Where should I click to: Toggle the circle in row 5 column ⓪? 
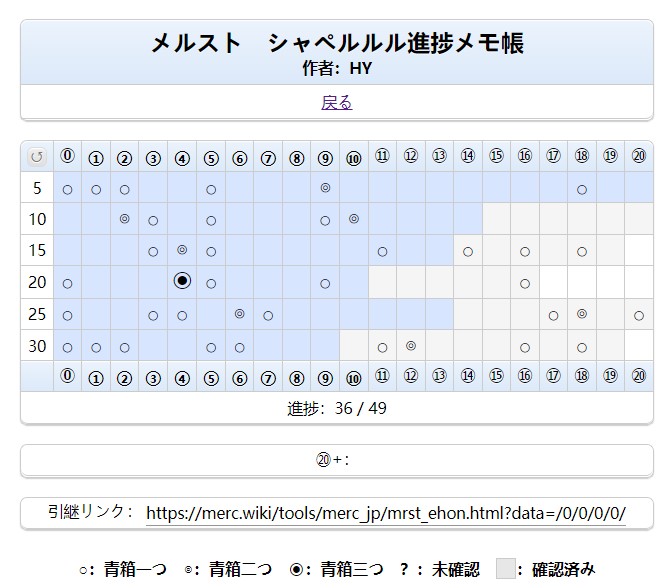(x=67, y=189)
